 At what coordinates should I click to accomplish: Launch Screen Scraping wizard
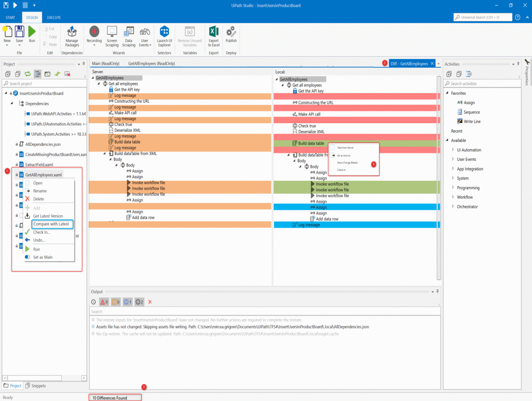point(112,36)
